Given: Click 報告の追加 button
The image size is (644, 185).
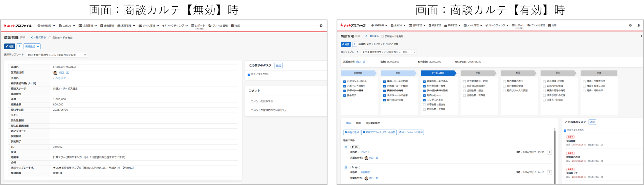Looking at the screenshot, I should pyautogui.click(x=352, y=132).
